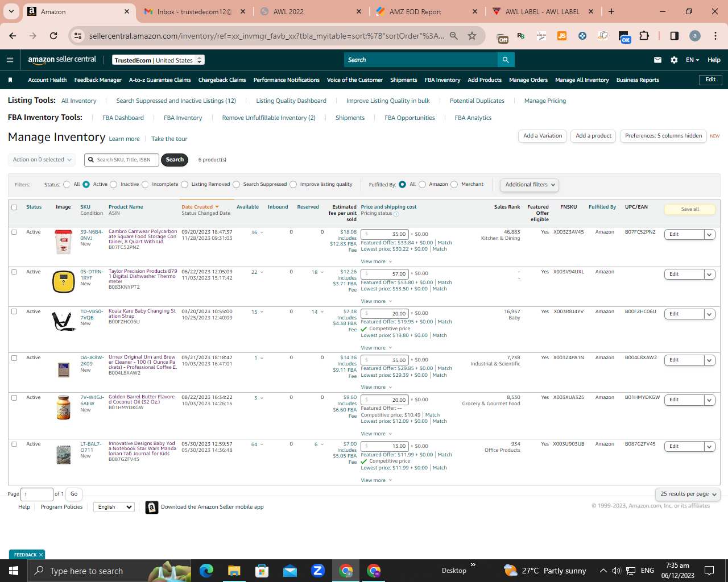The height and width of the screenshot is (582, 728).
Task: Click in the Search SKU, Title, ISBN field
Action: tap(121, 160)
